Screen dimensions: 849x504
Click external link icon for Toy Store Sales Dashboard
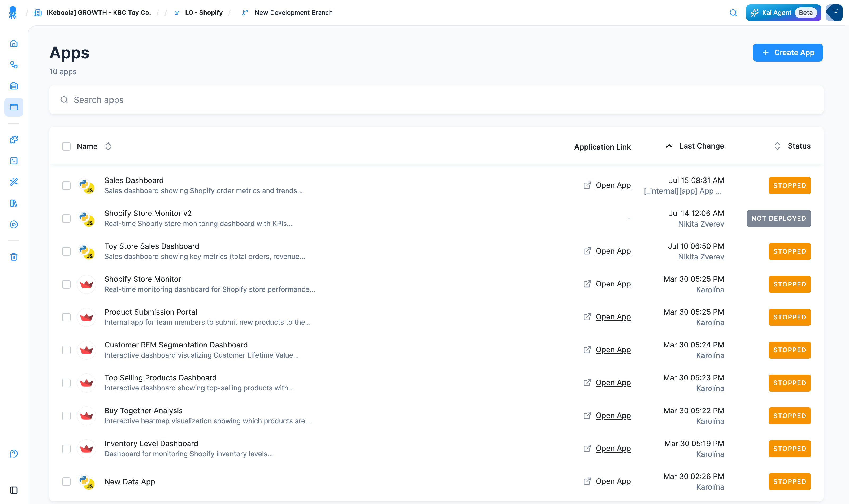pyautogui.click(x=587, y=251)
